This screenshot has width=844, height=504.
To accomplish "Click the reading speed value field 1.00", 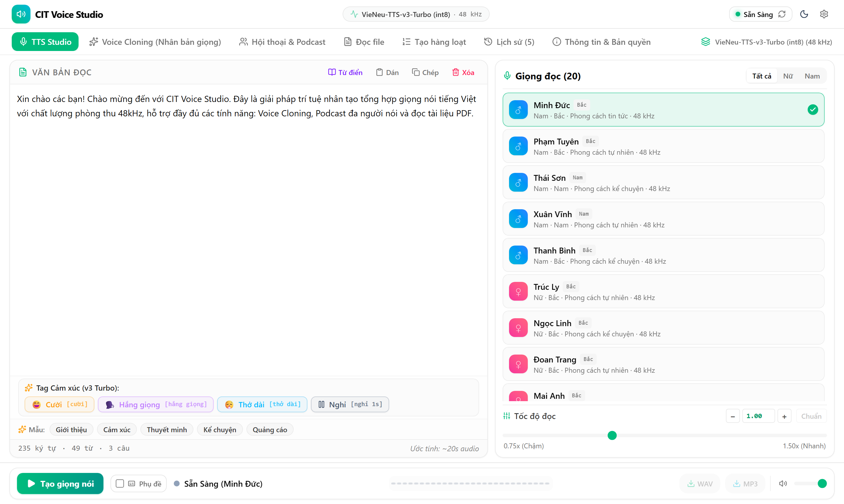I will (758, 416).
